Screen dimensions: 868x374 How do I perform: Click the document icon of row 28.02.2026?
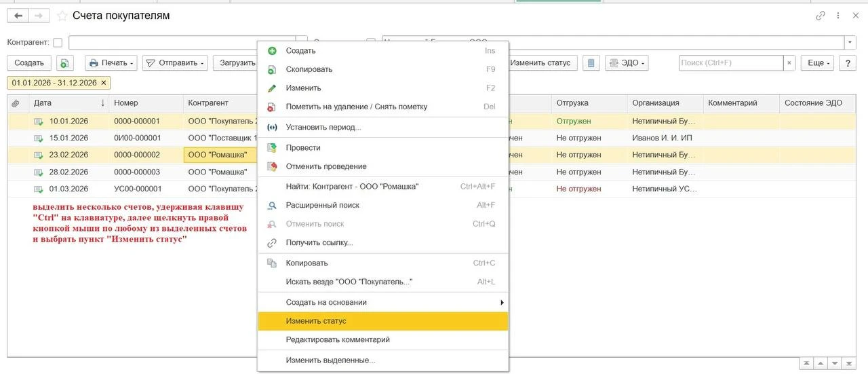point(39,172)
